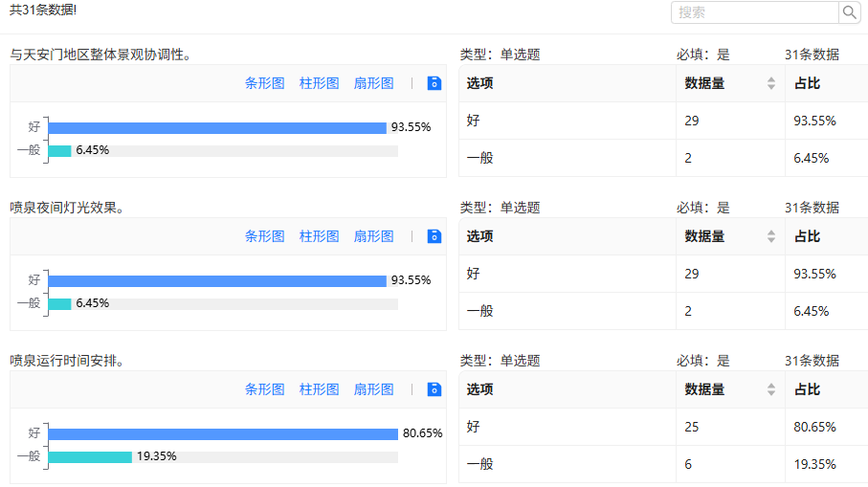This screenshot has width=868, height=487.
Task: Save chart for 与天安门地区整体景观协调性
Action: [x=434, y=83]
